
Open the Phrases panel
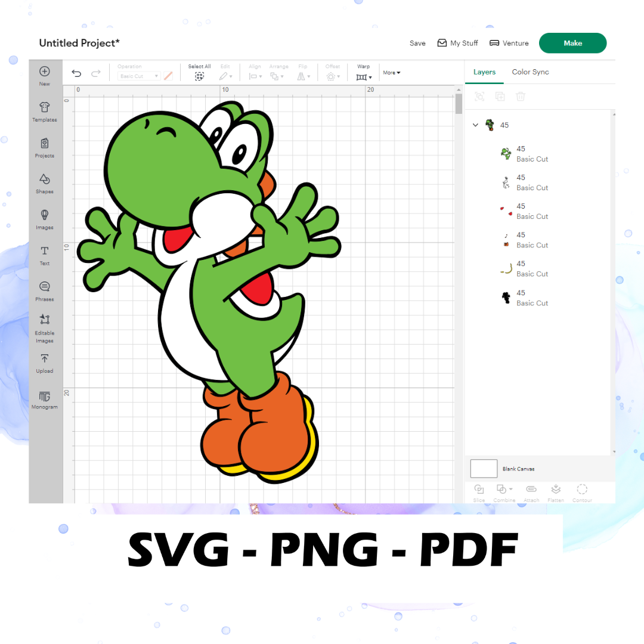point(44,291)
